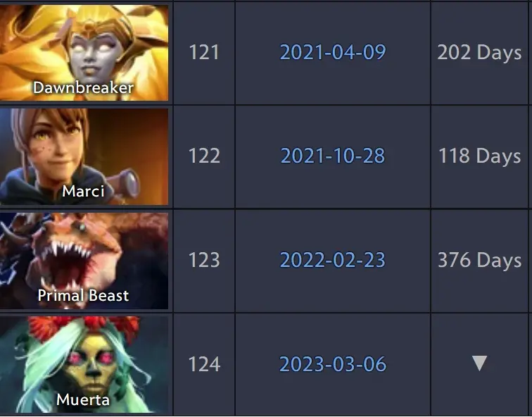Open the Primal Beast hero portrait
The image size is (532, 417).
click(84, 261)
